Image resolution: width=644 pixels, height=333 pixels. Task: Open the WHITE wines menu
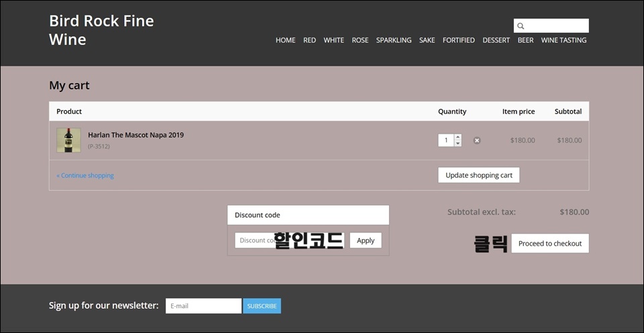[x=333, y=40]
